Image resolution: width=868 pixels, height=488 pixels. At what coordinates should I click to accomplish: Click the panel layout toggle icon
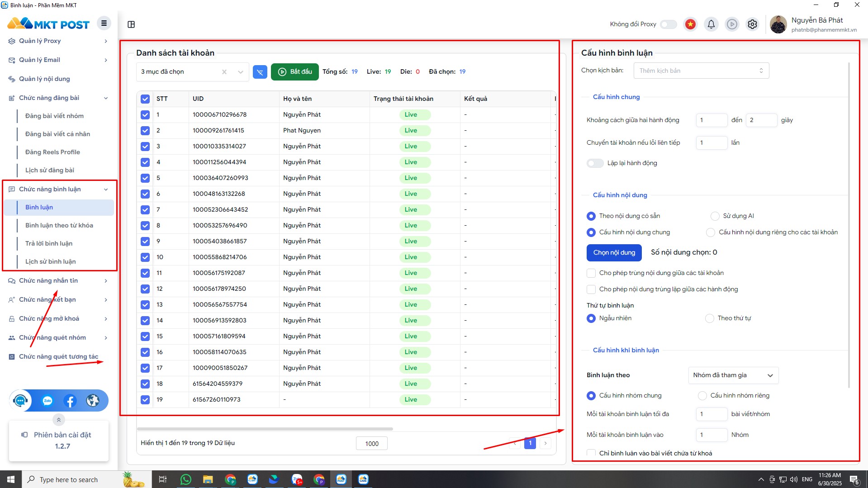(x=131, y=24)
